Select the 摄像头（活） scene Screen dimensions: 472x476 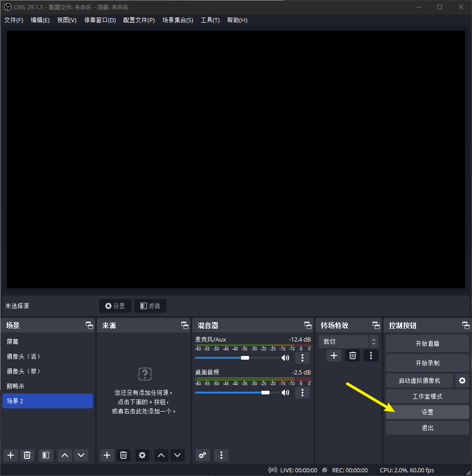click(x=48, y=356)
